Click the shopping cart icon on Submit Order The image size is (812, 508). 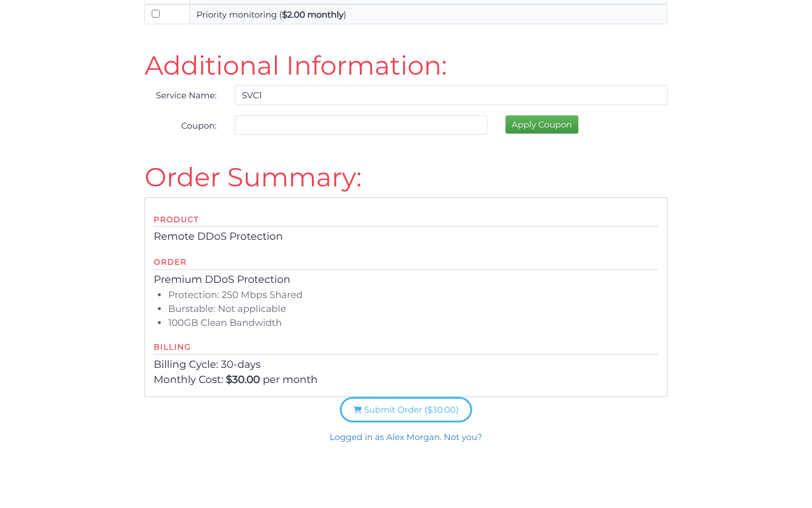coord(357,410)
